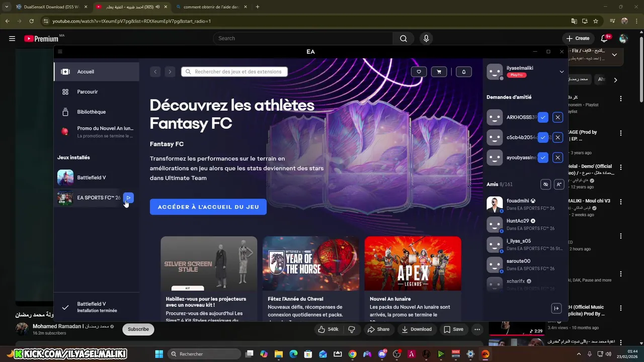Viewport: 644px width, 362px height.
Task: Navigate forward with EA app forward arrow
Action: point(170,72)
